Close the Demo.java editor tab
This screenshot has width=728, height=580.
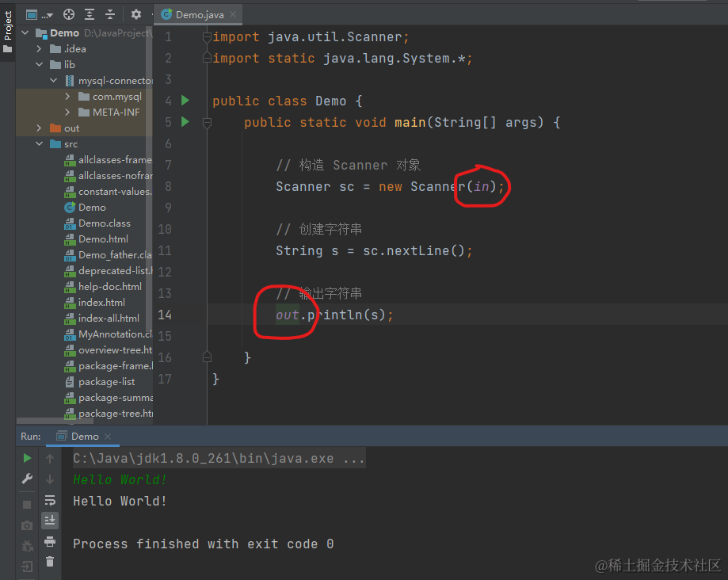click(x=233, y=15)
